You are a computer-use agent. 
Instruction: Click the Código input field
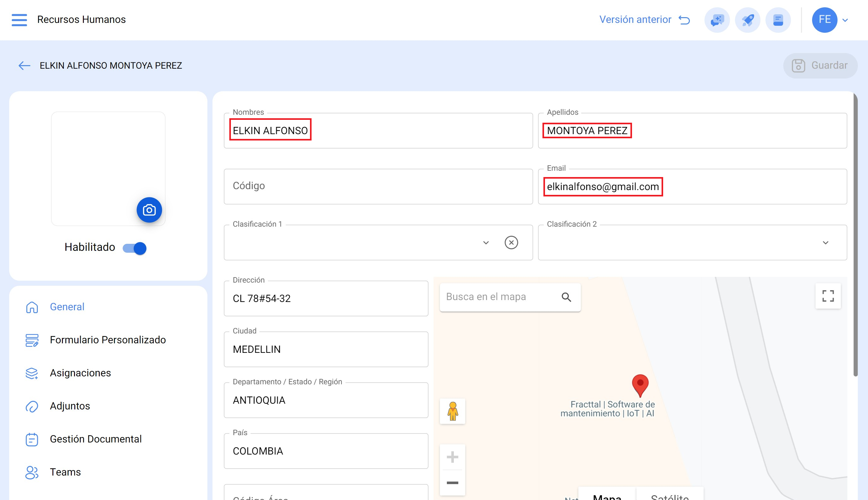[x=378, y=186]
